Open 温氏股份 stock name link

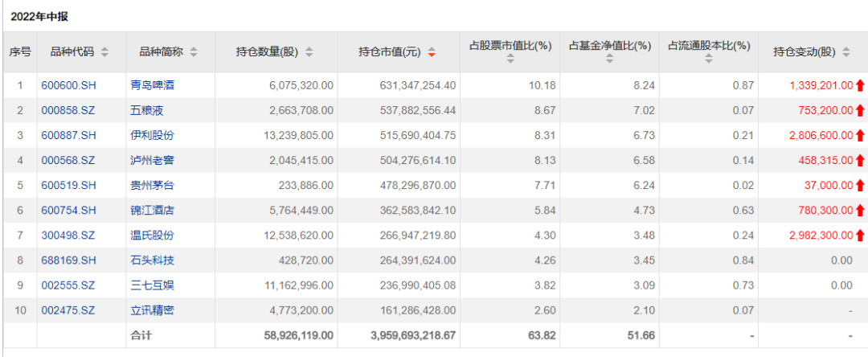tap(152, 236)
